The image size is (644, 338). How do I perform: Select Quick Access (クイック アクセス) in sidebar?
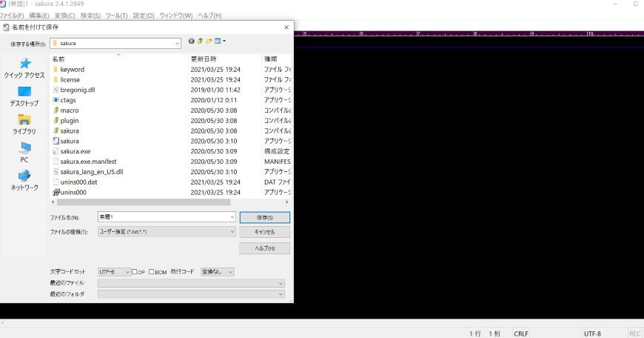24,68
